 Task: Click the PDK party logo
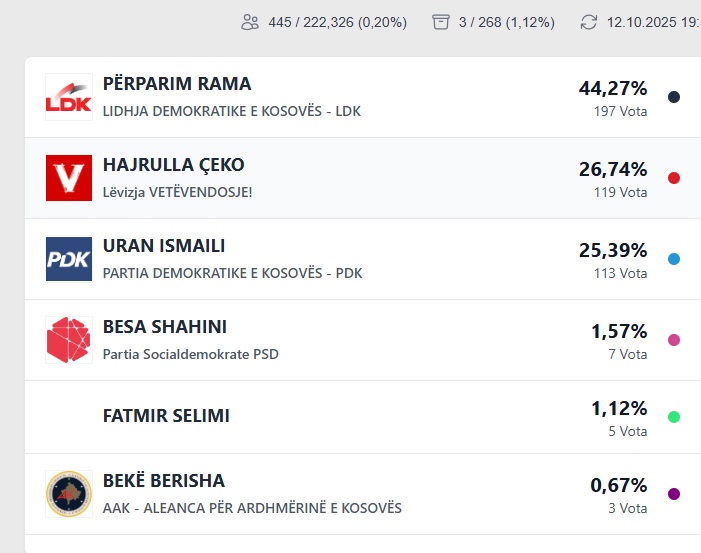point(69,259)
